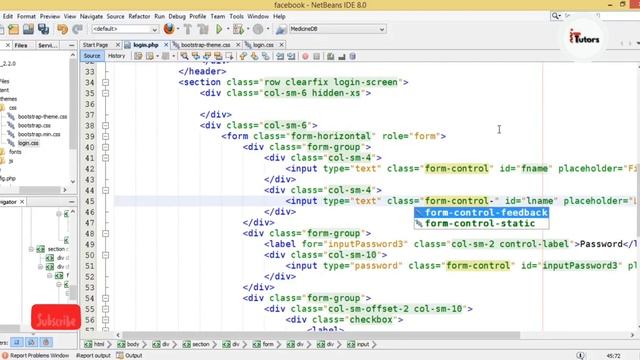Open the <default> configuration dropdown

click(124, 29)
